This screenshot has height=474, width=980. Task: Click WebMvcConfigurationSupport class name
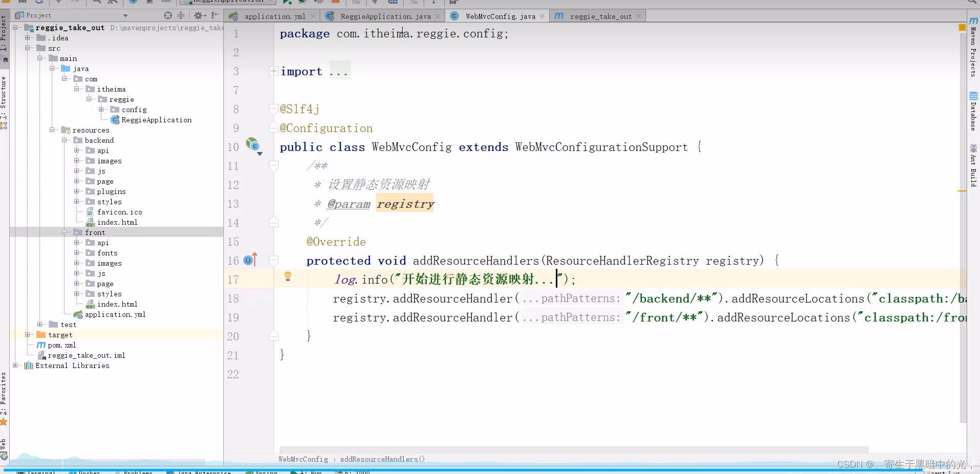pyautogui.click(x=601, y=147)
